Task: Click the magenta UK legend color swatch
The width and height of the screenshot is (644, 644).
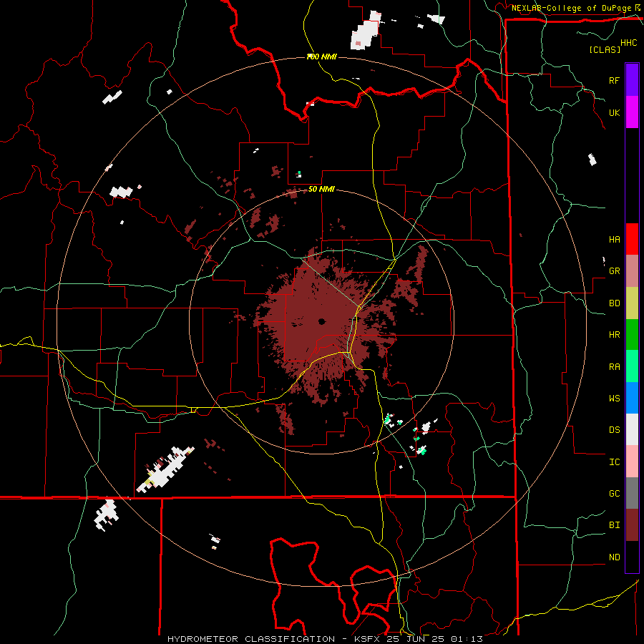Action: coord(632,112)
